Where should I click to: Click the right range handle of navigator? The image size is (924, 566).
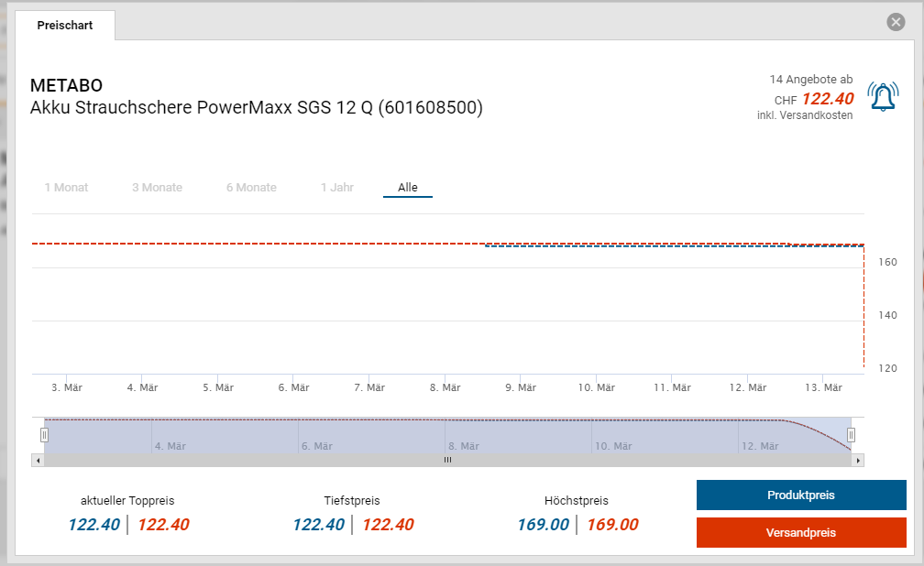851,435
